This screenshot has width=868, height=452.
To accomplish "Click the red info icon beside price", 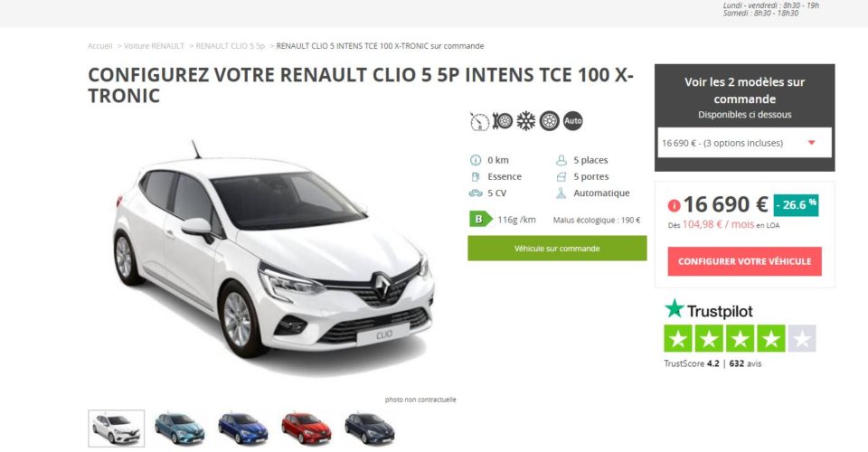I will pos(674,205).
